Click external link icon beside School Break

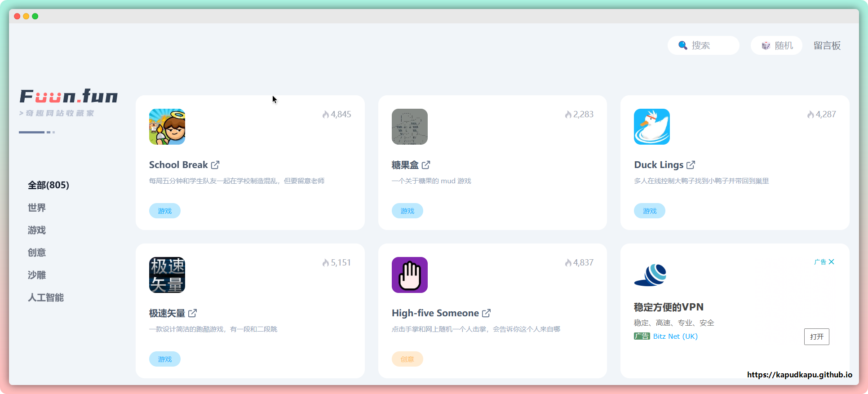tap(215, 165)
